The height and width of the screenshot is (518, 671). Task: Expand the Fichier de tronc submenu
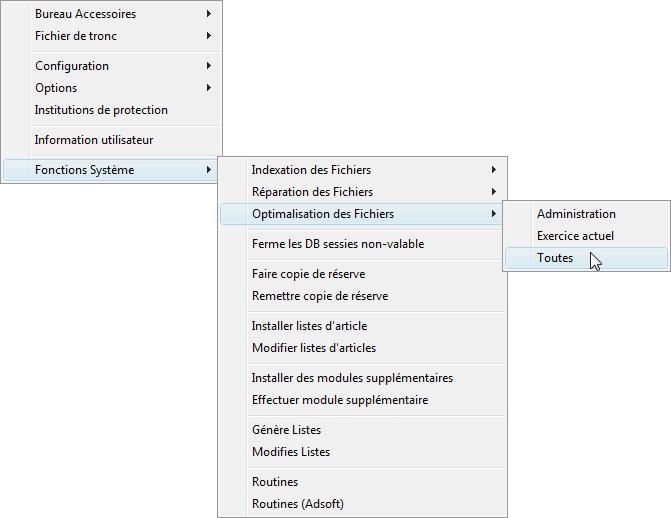[x=111, y=36]
